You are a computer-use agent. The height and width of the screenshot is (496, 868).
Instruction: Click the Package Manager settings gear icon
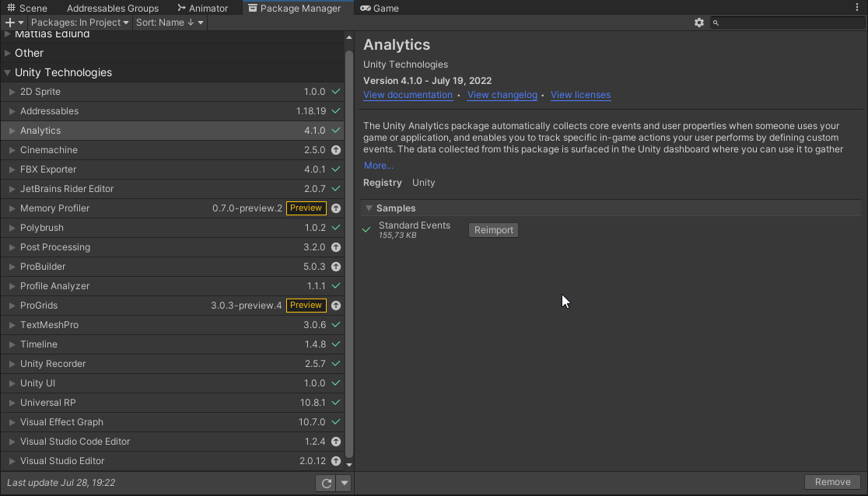[x=699, y=23]
